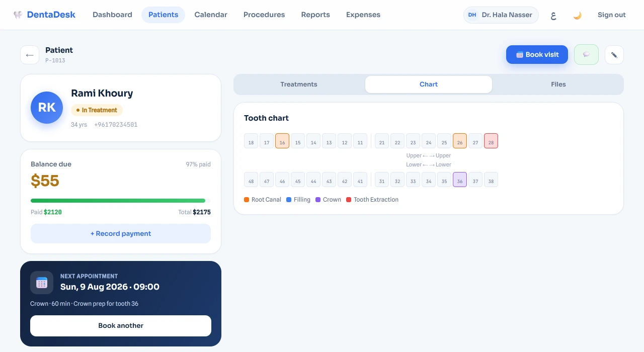Click the $55 balance due amount

click(x=45, y=181)
